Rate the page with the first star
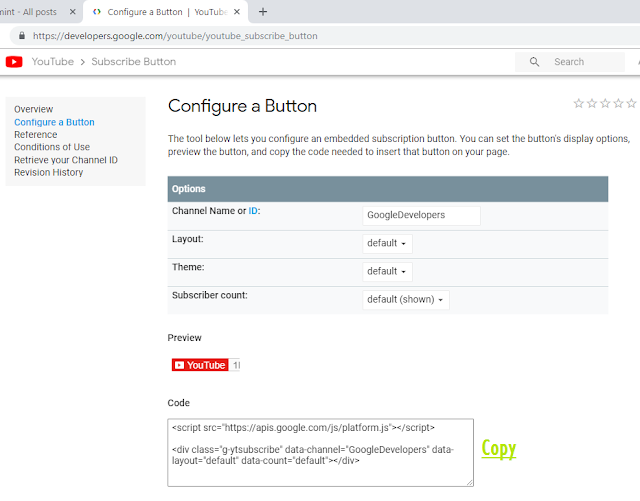The width and height of the screenshot is (640, 501). coord(578,103)
